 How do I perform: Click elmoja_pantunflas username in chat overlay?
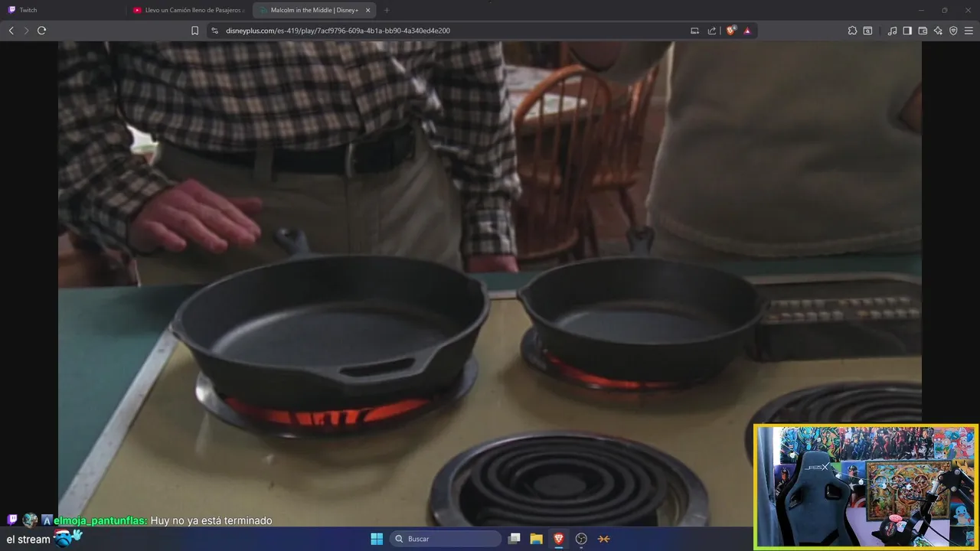click(100, 520)
